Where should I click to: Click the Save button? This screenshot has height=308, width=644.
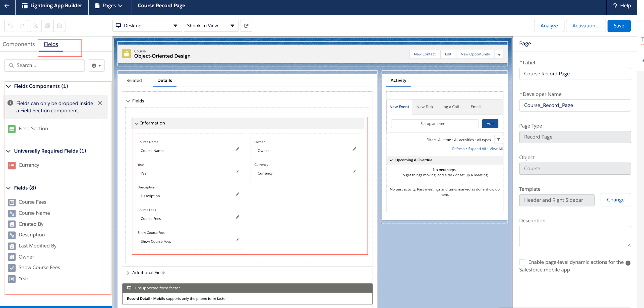(619, 26)
